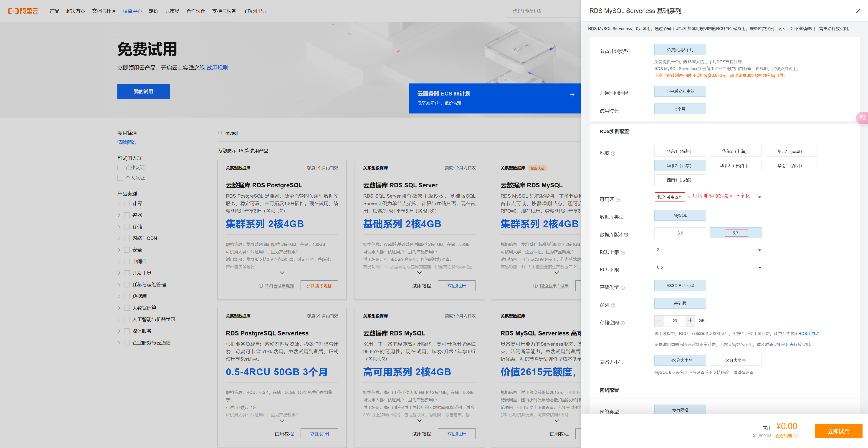Expand the 开发工具 category tree
The width and height of the screenshot is (868, 448).
click(119, 273)
